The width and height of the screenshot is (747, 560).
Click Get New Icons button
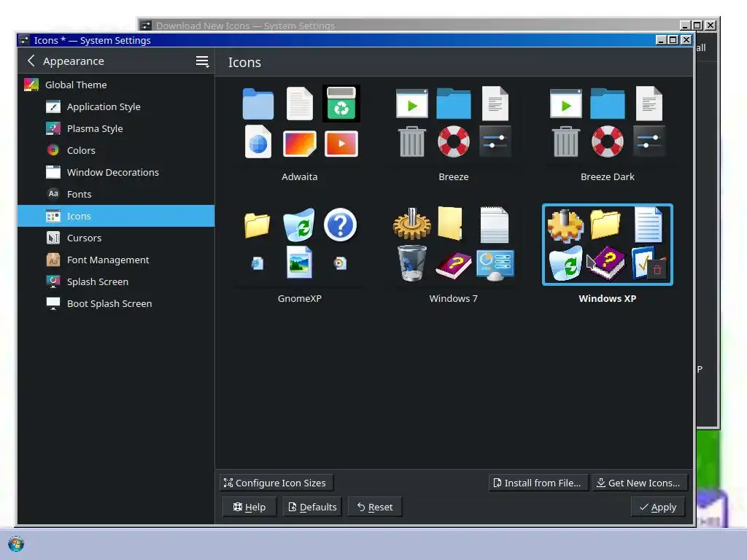pyautogui.click(x=639, y=483)
